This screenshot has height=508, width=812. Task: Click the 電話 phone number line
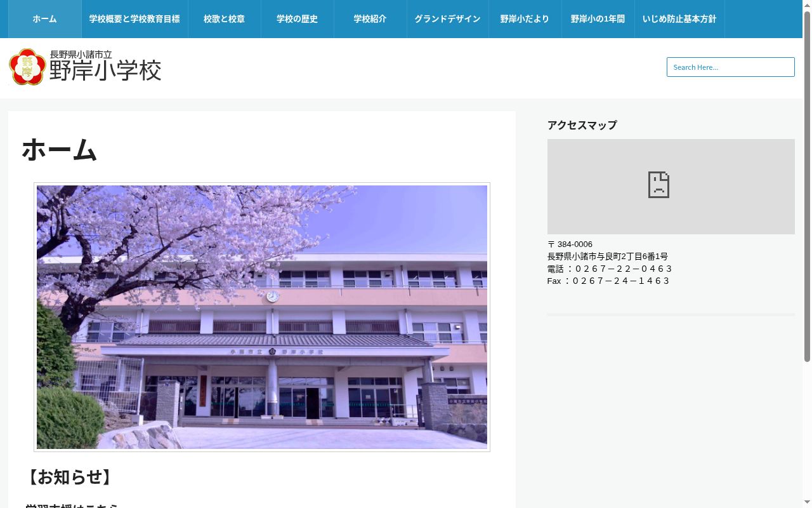[x=610, y=269]
